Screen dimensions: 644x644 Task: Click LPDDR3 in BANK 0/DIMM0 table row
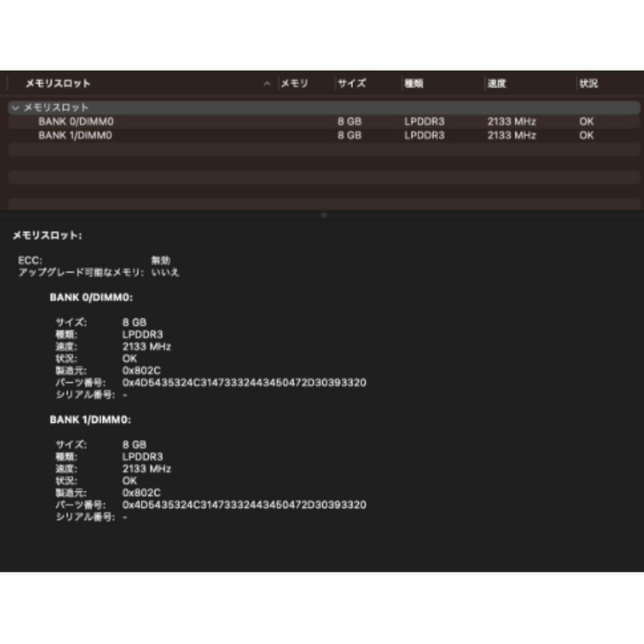click(425, 122)
